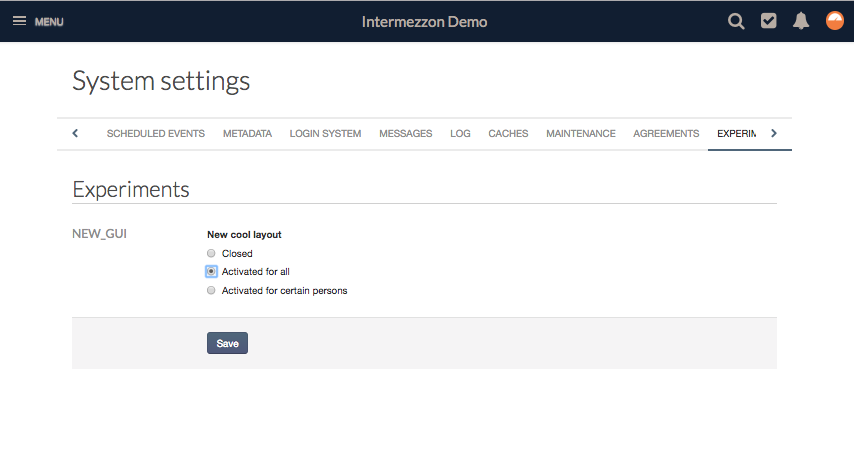Pick Activated for certain persons radio
The width and height of the screenshot is (854, 473).
click(x=211, y=290)
